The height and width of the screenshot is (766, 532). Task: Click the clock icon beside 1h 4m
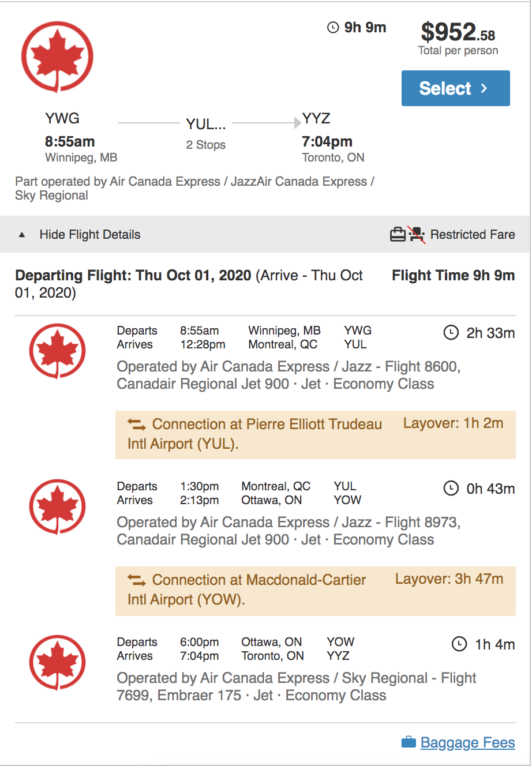click(459, 644)
